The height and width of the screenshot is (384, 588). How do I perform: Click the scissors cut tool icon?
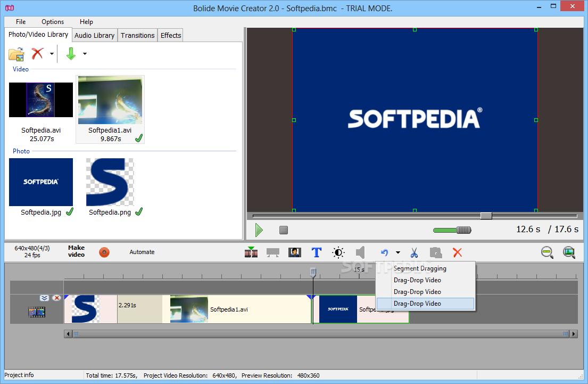(x=414, y=252)
